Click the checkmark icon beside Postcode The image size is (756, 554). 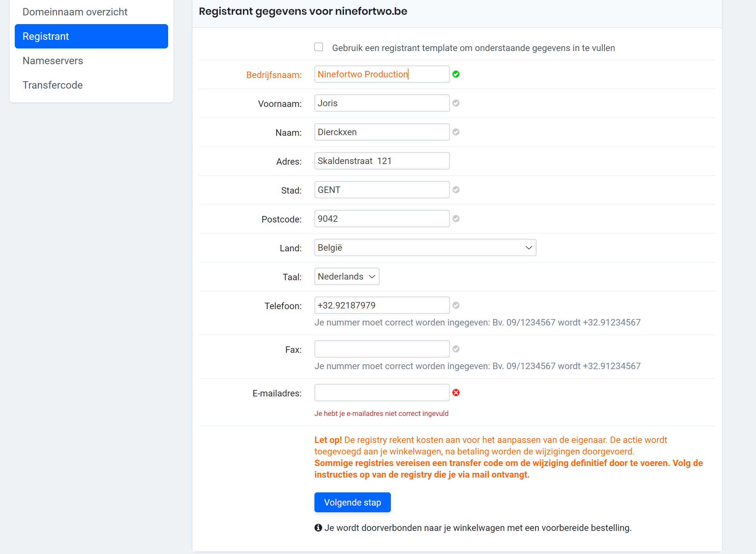click(456, 219)
